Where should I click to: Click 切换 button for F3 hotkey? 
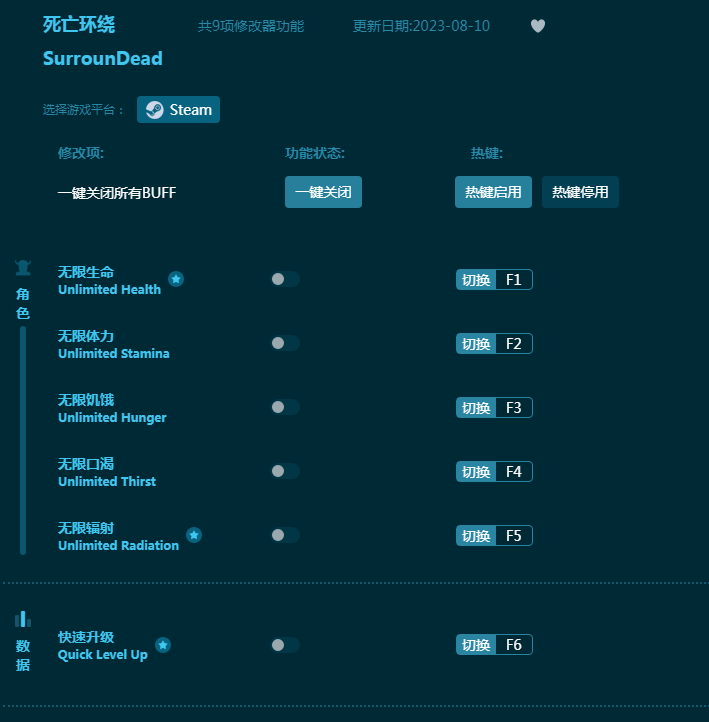point(476,408)
